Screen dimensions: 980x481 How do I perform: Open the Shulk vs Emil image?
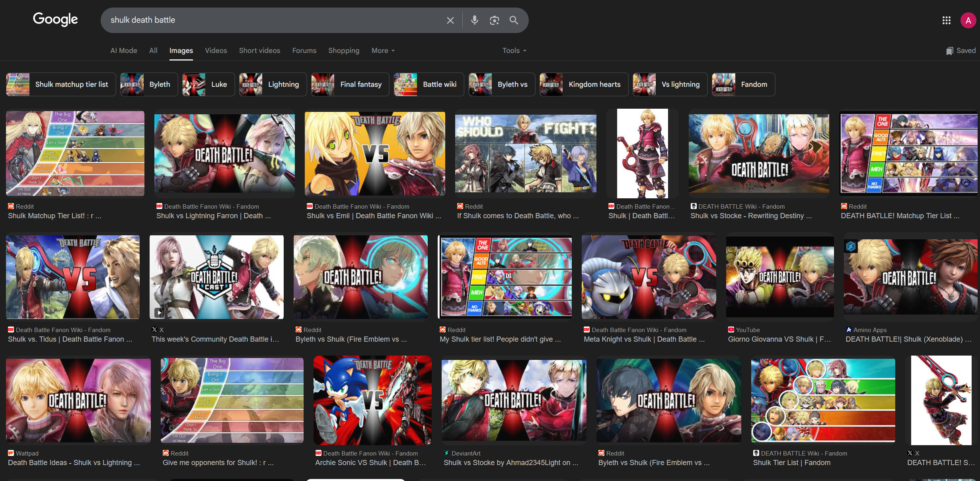tap(375, 154)
